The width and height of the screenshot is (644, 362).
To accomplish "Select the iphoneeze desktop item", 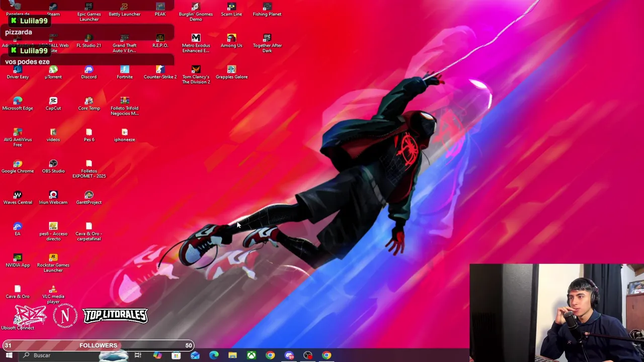I will click(124, 135).
